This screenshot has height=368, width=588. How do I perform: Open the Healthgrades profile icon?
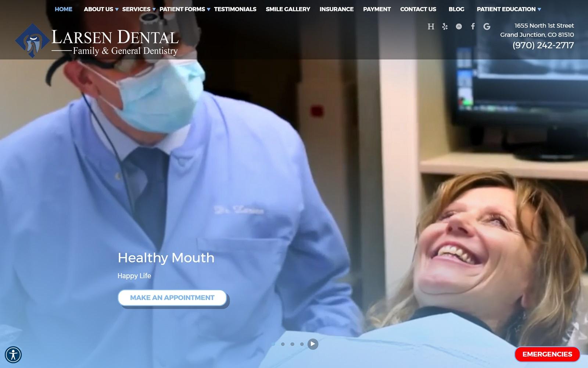[431, 26]
